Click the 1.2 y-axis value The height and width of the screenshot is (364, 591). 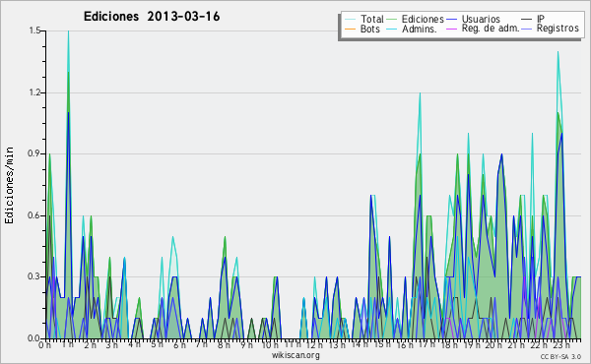(x=34, y=92)
